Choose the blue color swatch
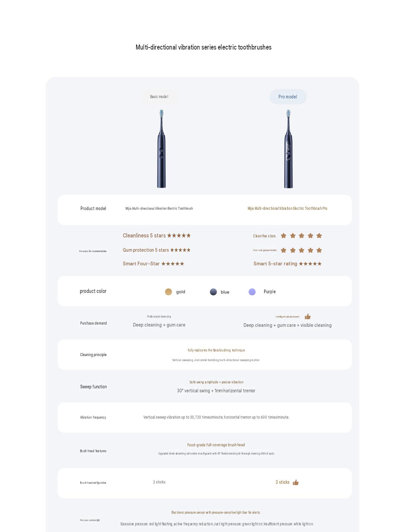The width and height of the screenshot is (408, 532). pos(213,292)
